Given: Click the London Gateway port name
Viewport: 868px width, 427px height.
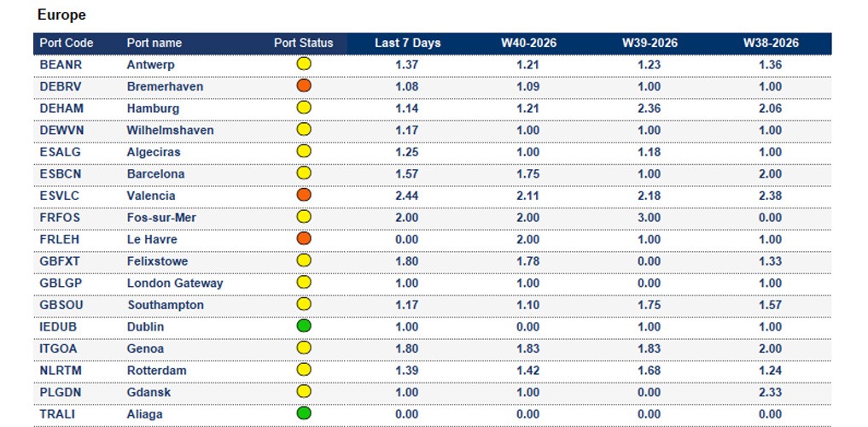Looking at the screenshot, I should (x=175, y=284).
